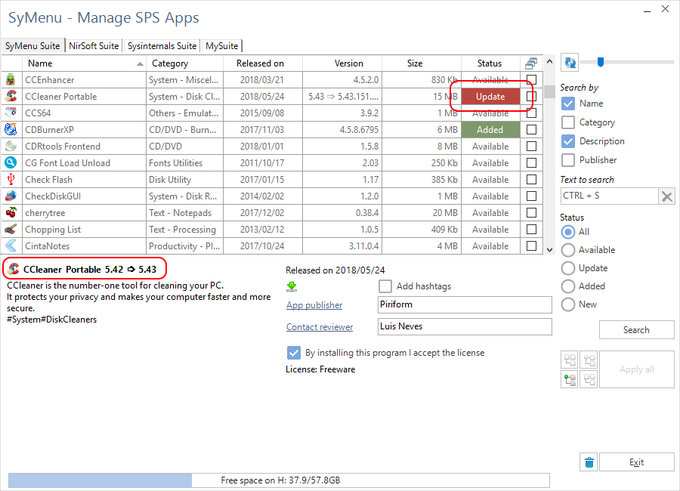The image size is (680, 491).
Task: Click the free space progress bar
Action: click(279, 480)
